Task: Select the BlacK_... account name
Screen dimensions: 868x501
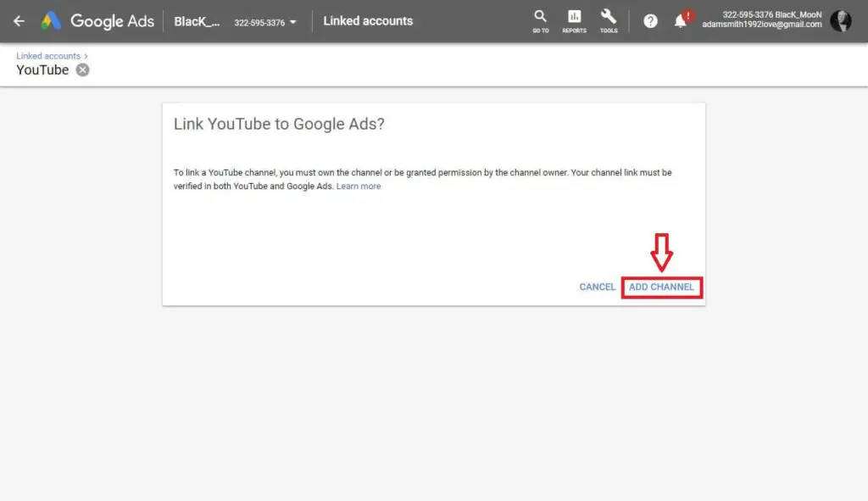Action: [197, 21]
